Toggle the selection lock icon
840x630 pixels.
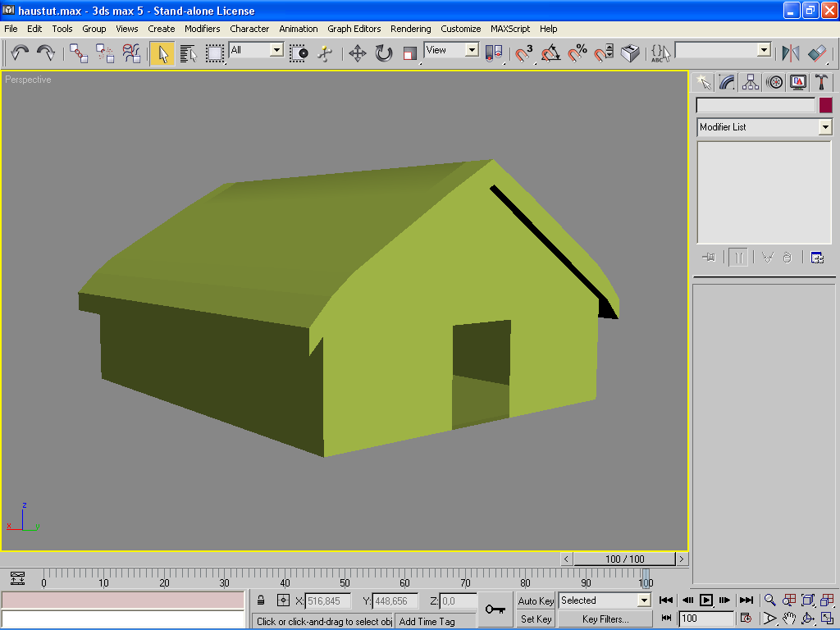[x=261, y=600]
